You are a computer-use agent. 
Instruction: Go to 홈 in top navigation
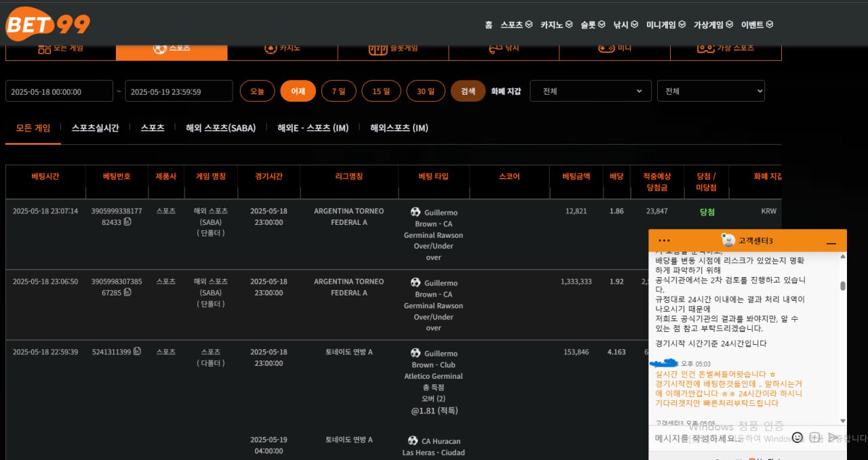[x=488, y=24]
